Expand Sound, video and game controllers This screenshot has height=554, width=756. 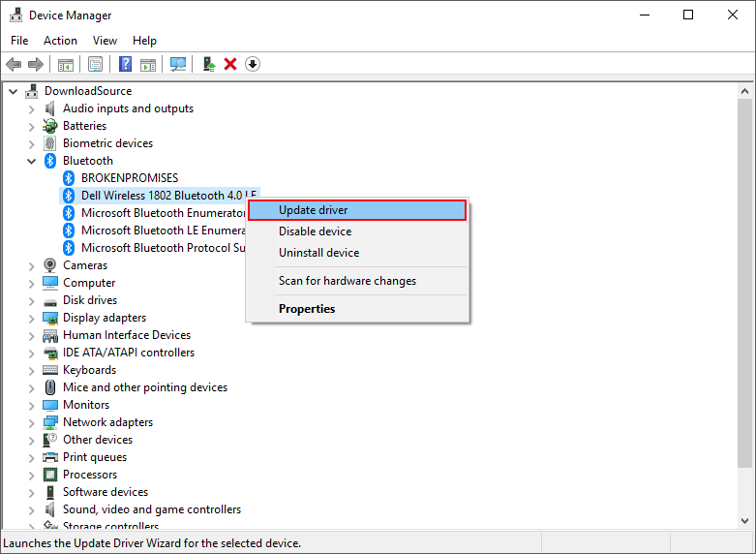tap(32, 510)
